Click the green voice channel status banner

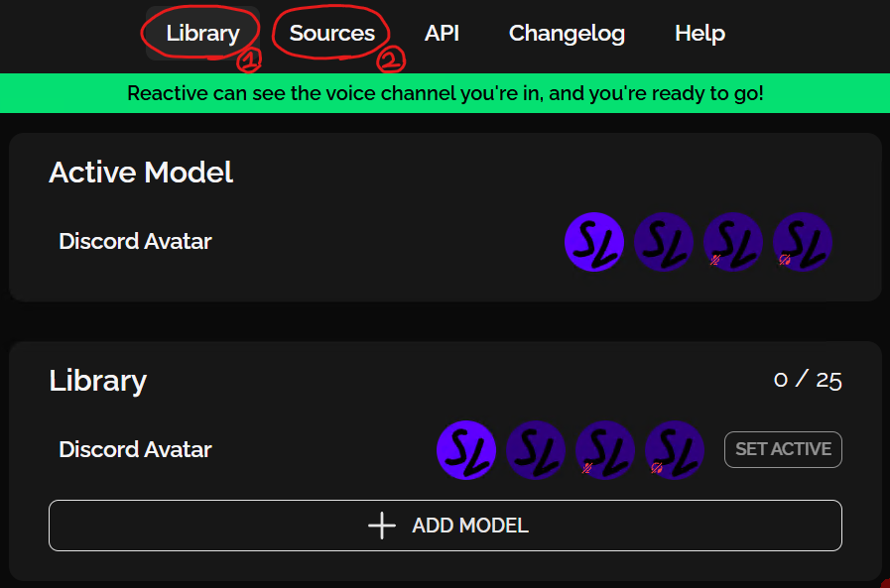445,94
